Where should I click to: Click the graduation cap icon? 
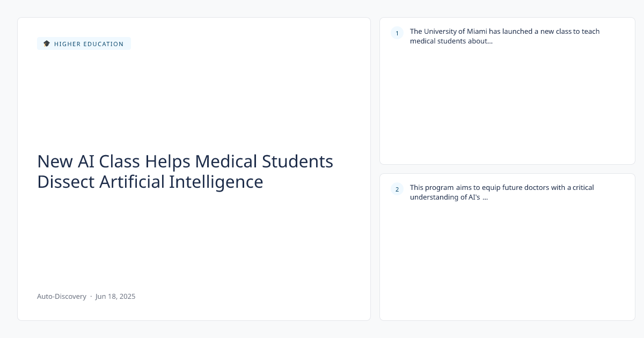[x=47, y=43]
